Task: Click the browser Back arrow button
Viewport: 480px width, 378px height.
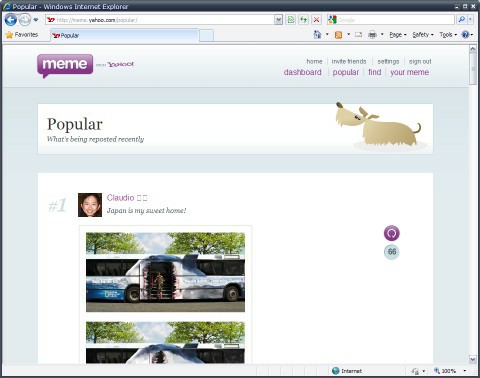Action: [11, 20]
